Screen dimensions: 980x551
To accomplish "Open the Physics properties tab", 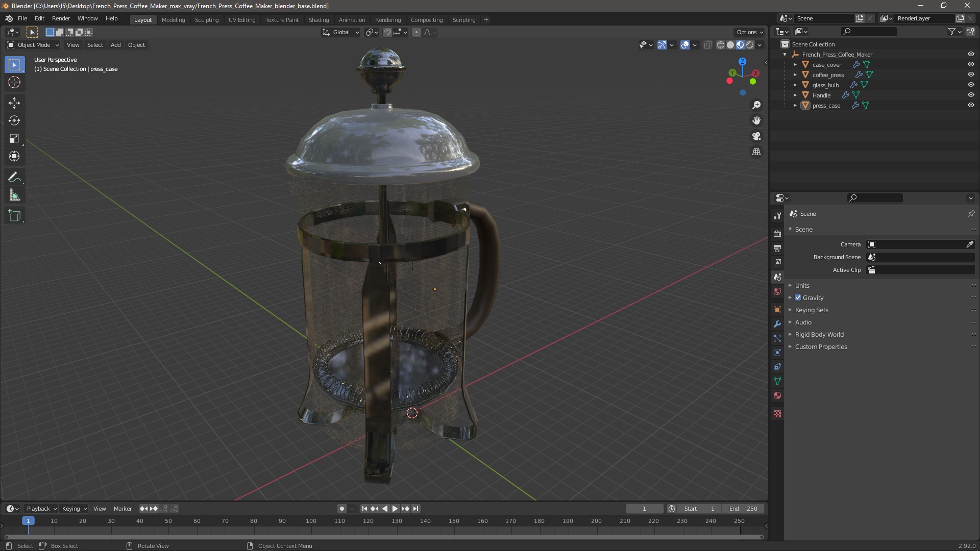I will (777, 353).
